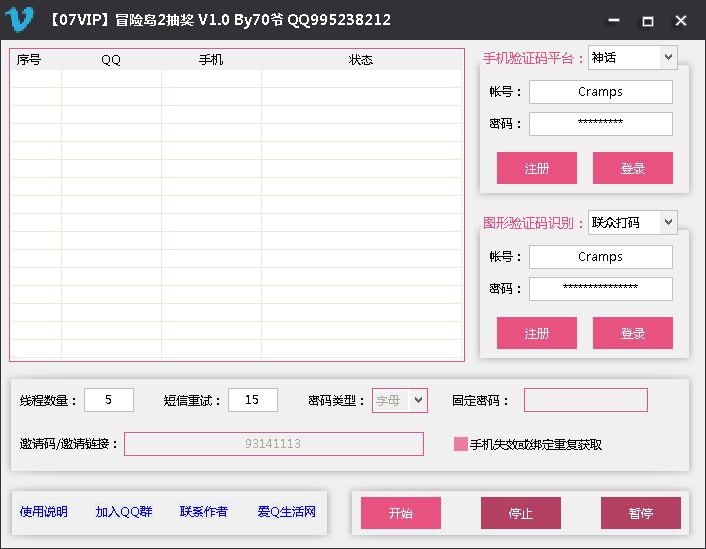Pause with the 暂停 button

click(641, 513)
